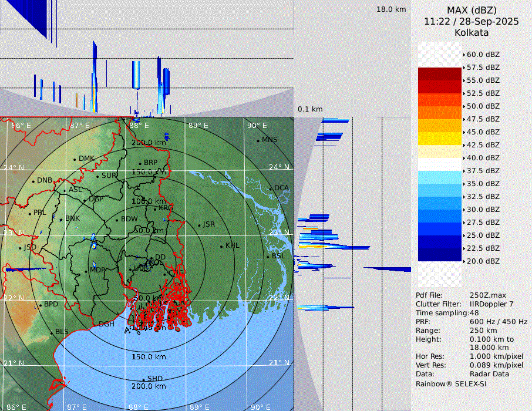Click the DMK station marker
Viewport: 532px width, 411px height.
pos(75,159)
